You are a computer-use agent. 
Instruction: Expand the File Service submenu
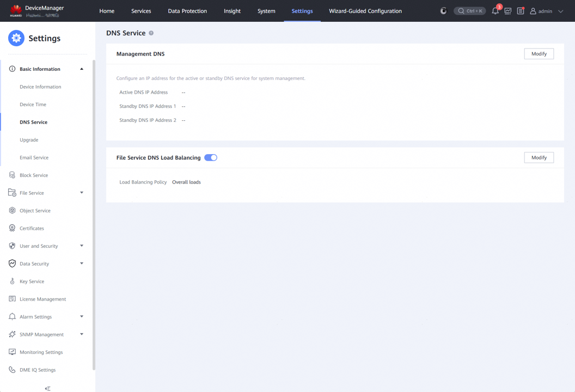tap(82, 193)
